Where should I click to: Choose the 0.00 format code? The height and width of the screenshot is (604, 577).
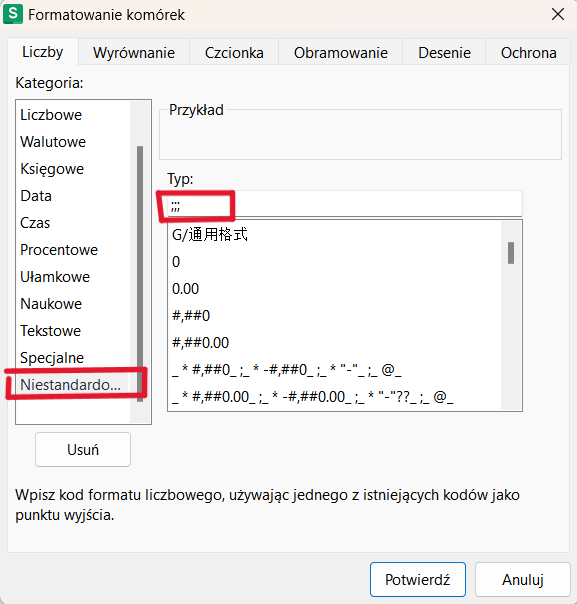(334, 289)
